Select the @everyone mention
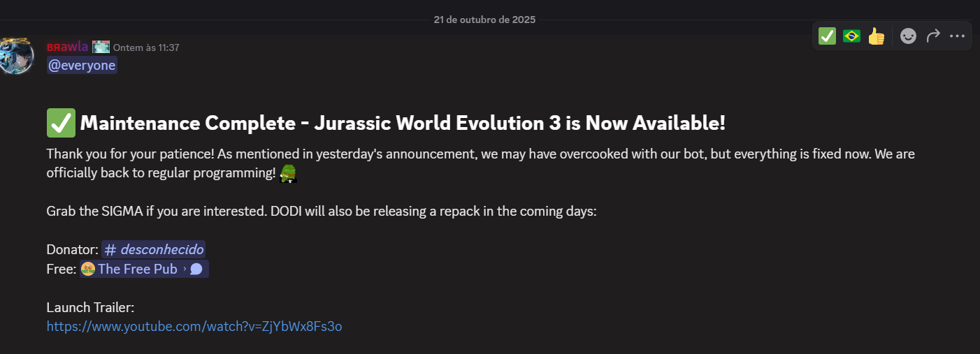Viewport: 980px width, 354px height. point(82,65)
